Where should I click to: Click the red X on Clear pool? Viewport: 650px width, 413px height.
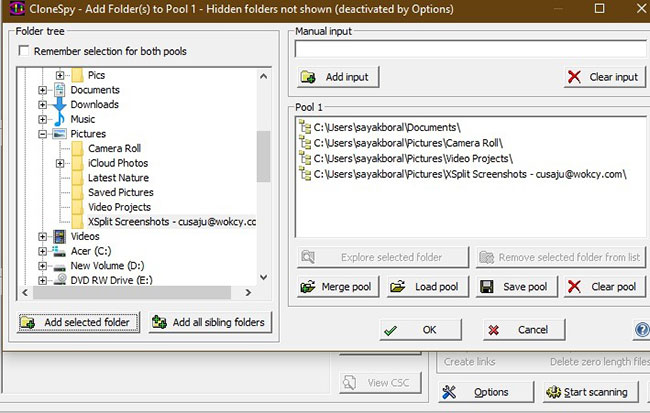coord(574,287)
